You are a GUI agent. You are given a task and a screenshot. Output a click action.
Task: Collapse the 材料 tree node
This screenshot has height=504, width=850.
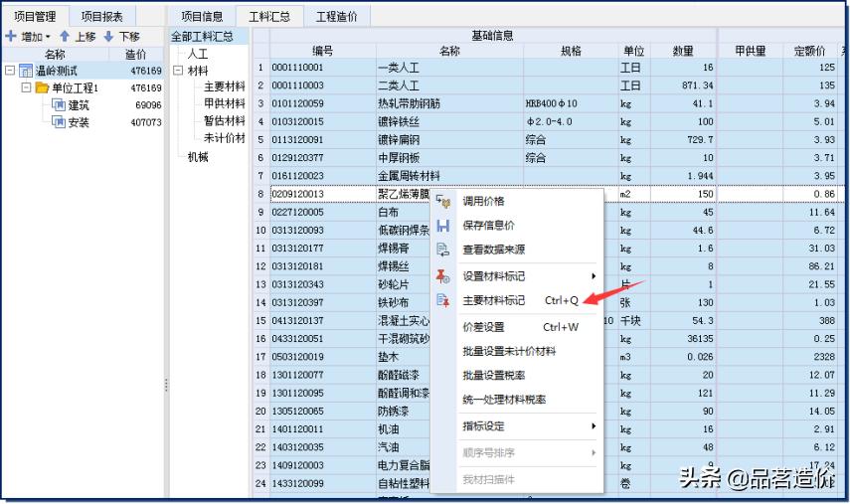178,71
